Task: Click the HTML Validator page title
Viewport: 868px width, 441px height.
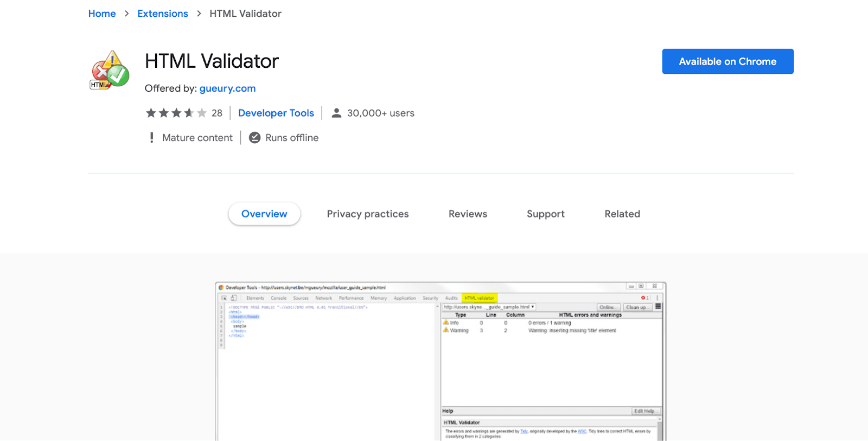Action: coord(212,61)
